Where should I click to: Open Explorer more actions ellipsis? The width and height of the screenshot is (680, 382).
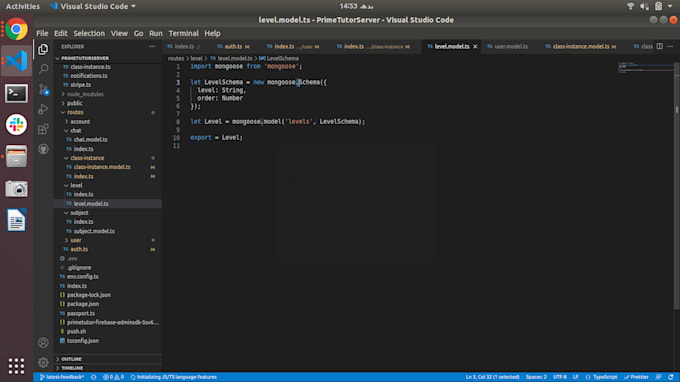coord(152,46)
